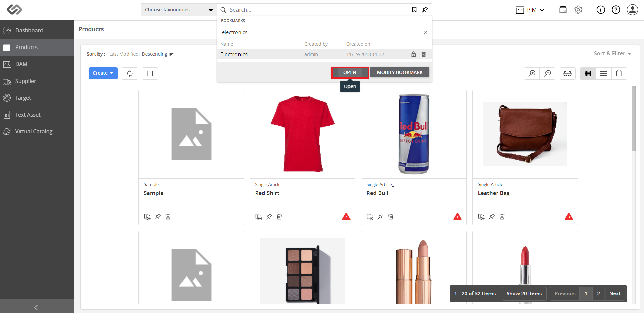This screenshot has height=313, width=644.
Task: Open Target in the sidebar
Action: (x=37, y=98)
